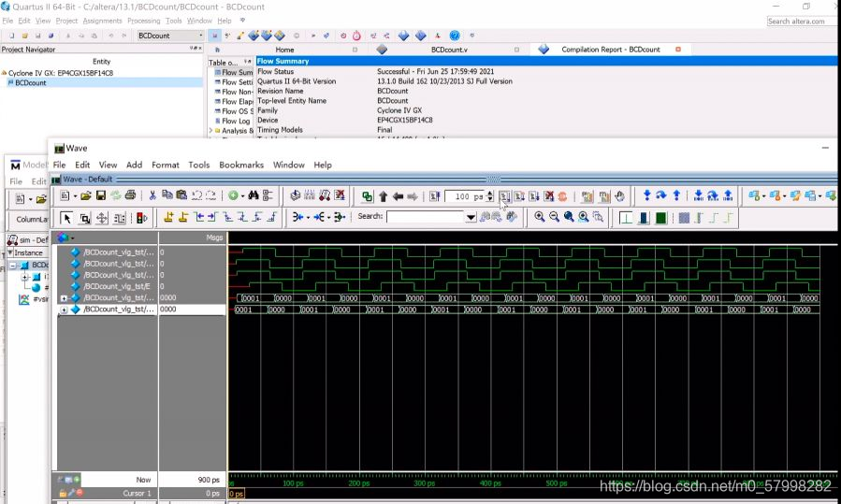Close the Compilation Report tab
The image size is (841, 504).
[x=678, y=50]
